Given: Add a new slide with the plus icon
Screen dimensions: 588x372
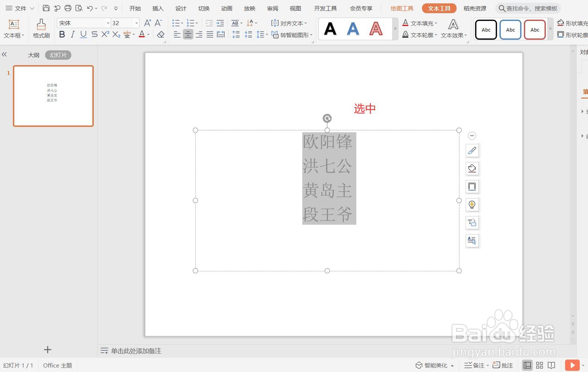Looking at the screenshot, I should pos(48,350).
